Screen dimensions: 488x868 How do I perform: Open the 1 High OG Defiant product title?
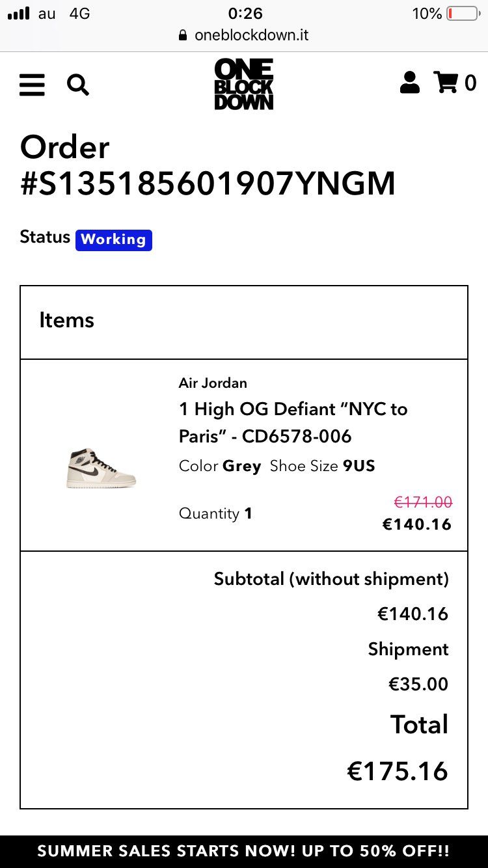[293, 422]
